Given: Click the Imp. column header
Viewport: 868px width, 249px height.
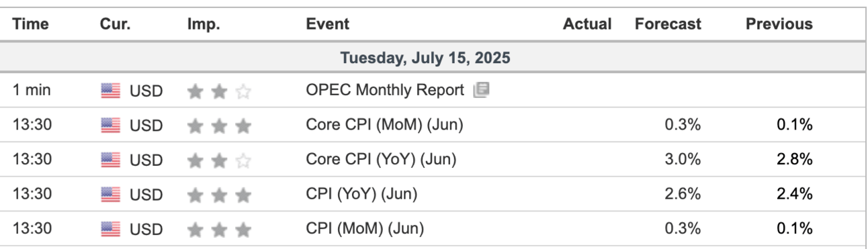Looking at the screenshot, I should pyautogui.click(x=204, y=24).
